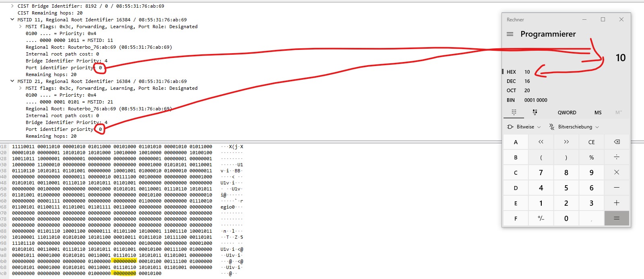Image resolution: width=644 pixels, height=279 pixels.
Task: Collapse the MSTID 21 tree node
Action: [x=12, y=81]
